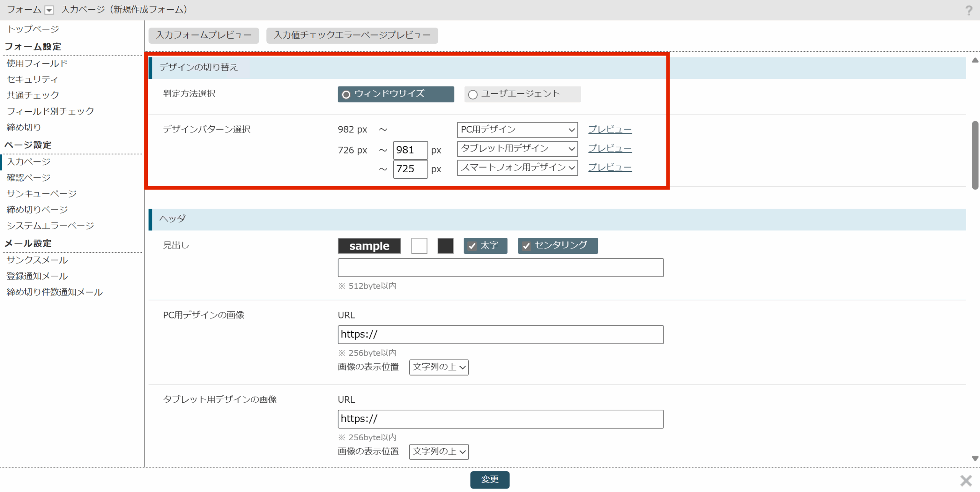Open the フォーム dropdown arrow
Screen dimensions: 980x492
49,10
